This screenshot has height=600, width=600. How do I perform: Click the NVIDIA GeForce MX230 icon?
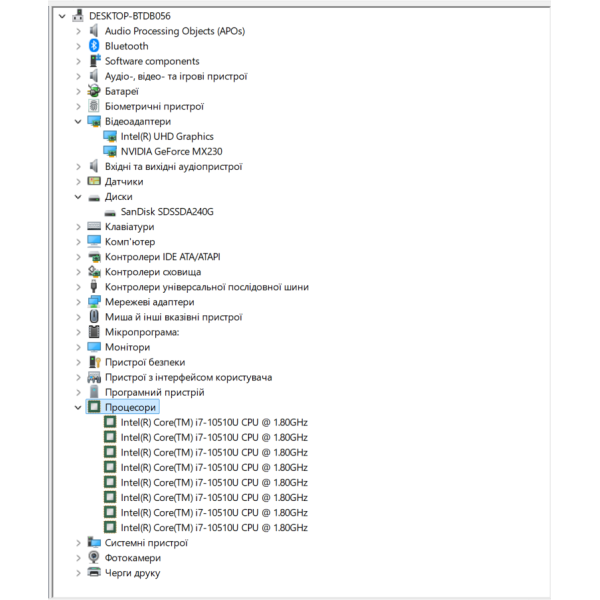click(110, 151)
